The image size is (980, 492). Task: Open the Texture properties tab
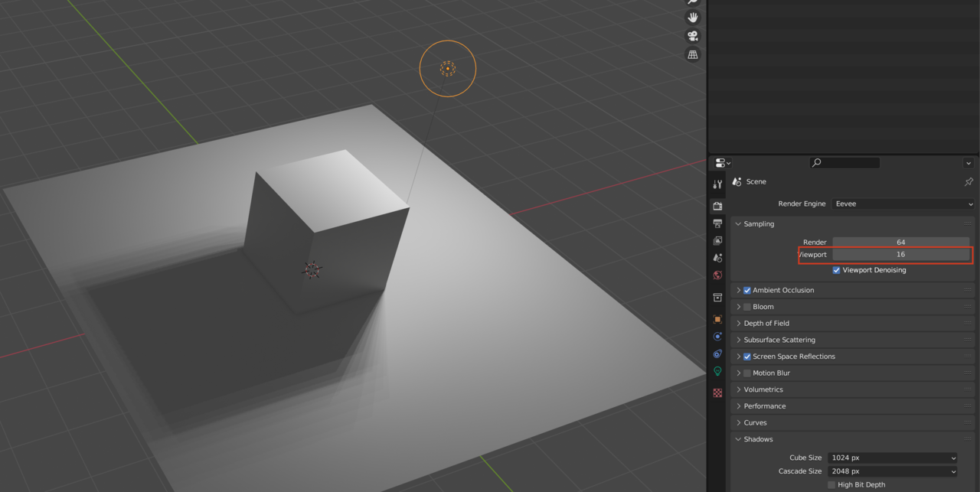point(717,393)
